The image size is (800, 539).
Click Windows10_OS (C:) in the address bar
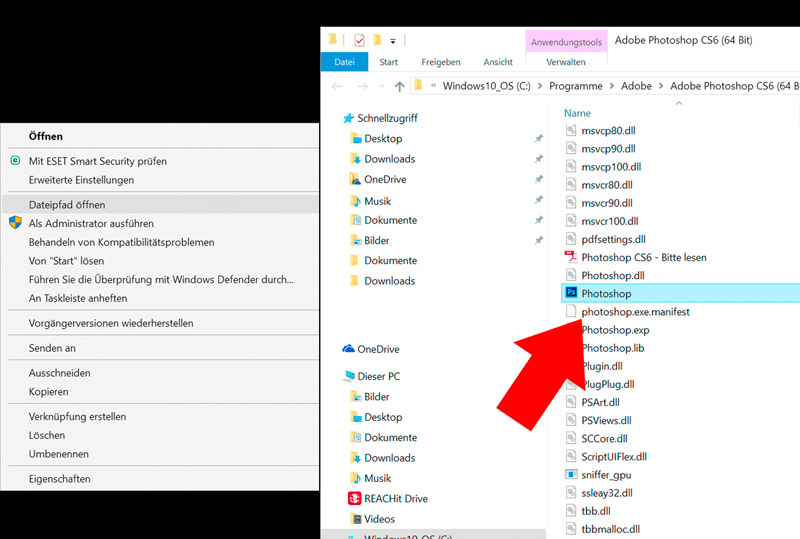[x=486, y=86]
